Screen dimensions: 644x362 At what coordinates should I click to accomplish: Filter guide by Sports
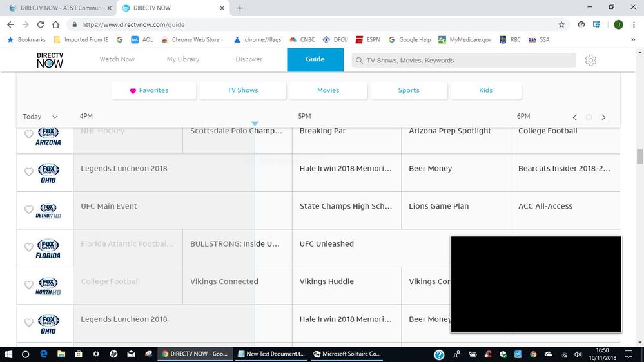pos(409,90)
